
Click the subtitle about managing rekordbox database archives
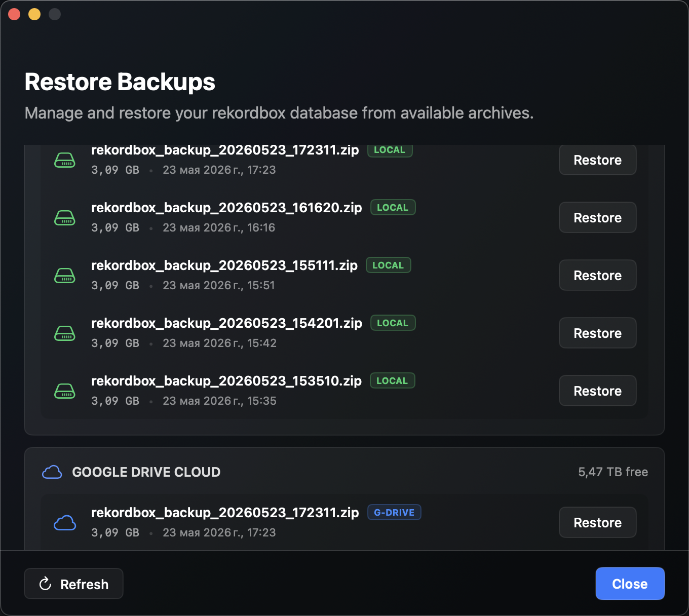click(279, 113)
